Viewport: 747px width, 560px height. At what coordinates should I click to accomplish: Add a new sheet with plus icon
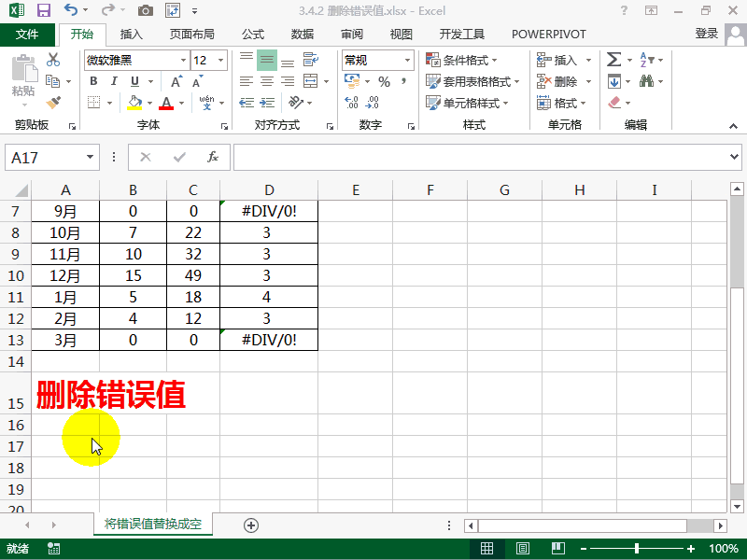(251, 525)
